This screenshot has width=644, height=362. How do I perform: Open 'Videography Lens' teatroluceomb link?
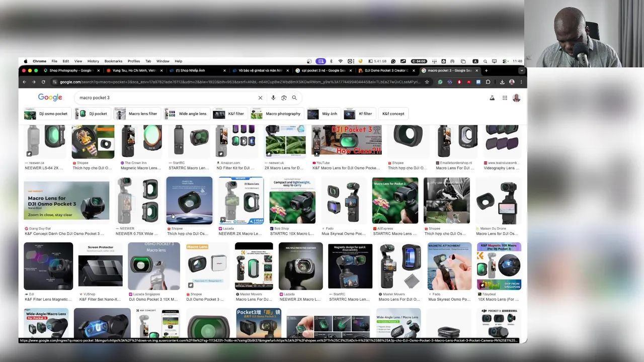tap(501, 168)
